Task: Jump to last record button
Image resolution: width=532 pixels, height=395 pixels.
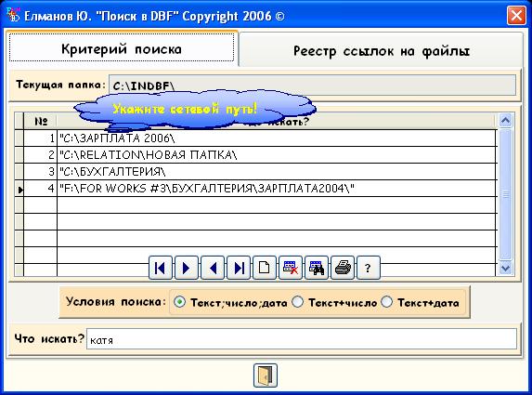Action: click(x=239, y=268)
